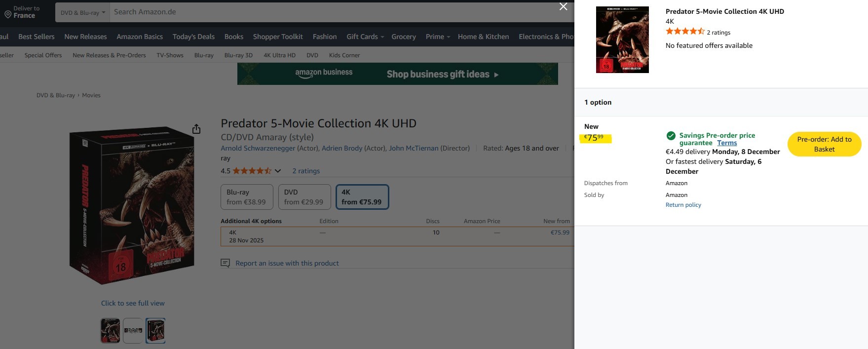Expand the Gift Cards menu
Screen dimensions: 868x349
click(x=365, y=37)
